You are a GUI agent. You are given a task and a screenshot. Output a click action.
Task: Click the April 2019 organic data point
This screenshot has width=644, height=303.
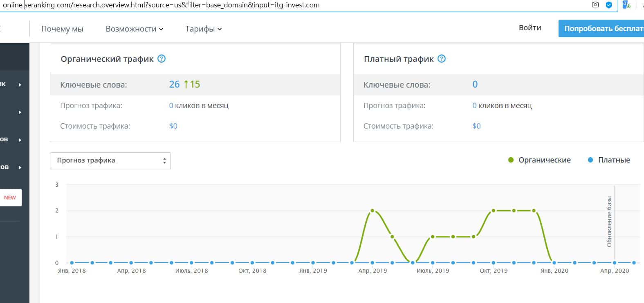coord(372,210)
